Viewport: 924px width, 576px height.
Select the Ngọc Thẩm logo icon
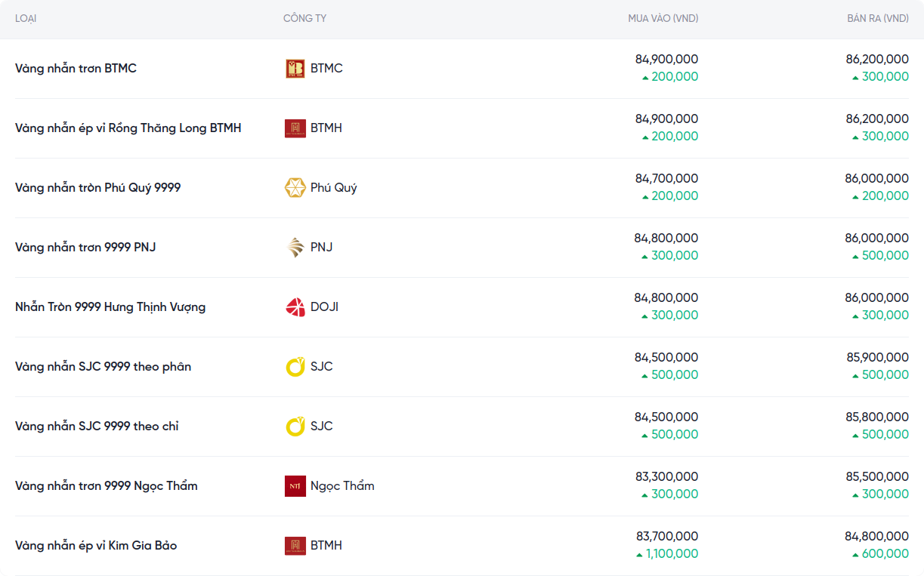295,486
